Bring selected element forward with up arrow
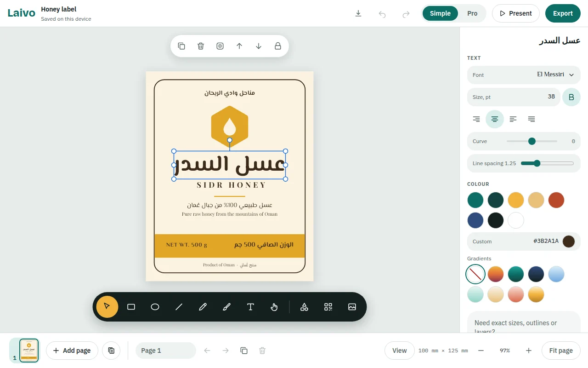588x368 pixels. click(x=239, y=46)
